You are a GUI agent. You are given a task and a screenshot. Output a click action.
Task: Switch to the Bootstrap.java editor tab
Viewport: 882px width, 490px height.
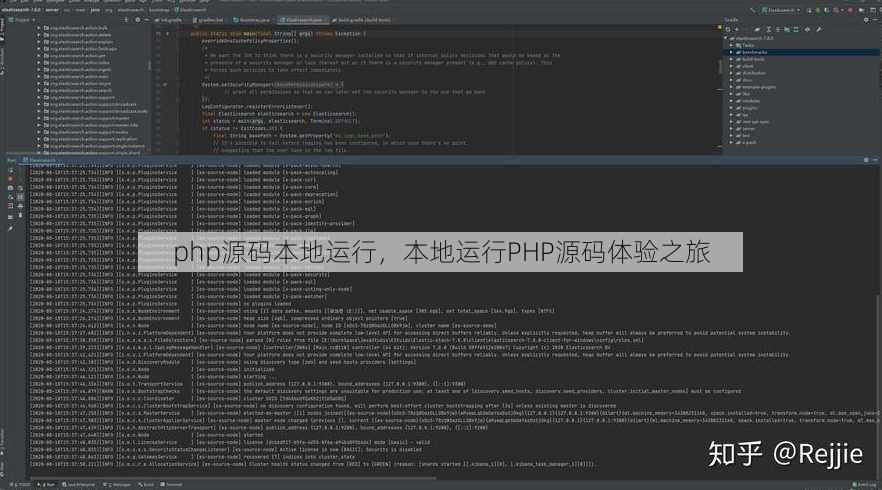(251, 20)
